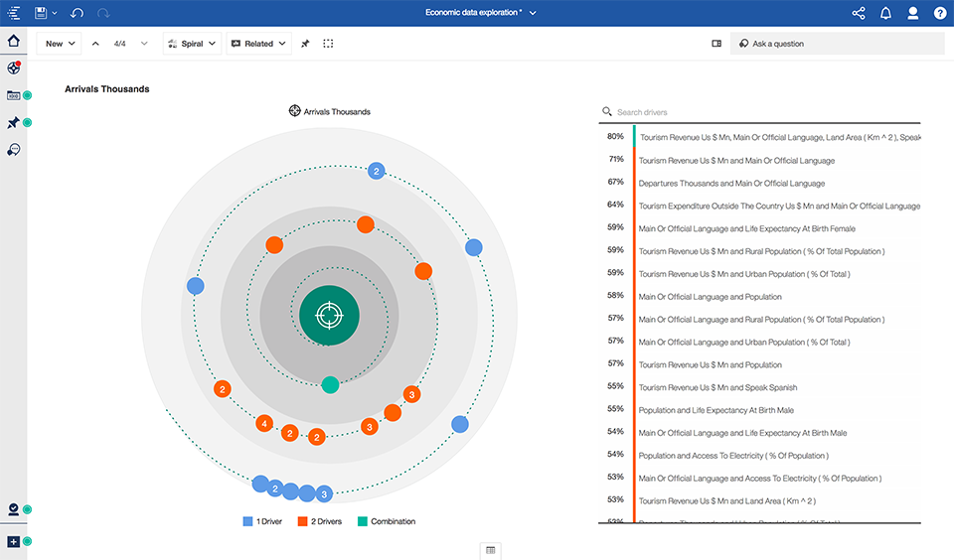
Task: Click the Ask a question field
Action: 837,44
